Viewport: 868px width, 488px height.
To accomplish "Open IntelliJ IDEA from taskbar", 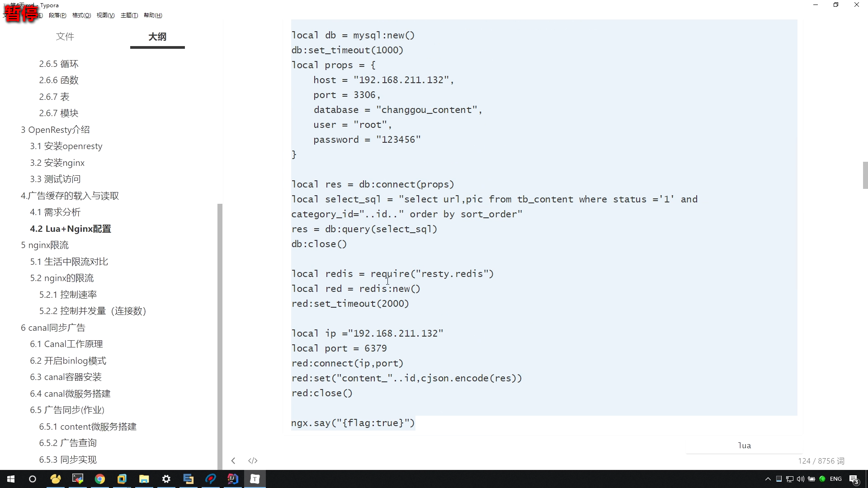I will coord(233,479).
